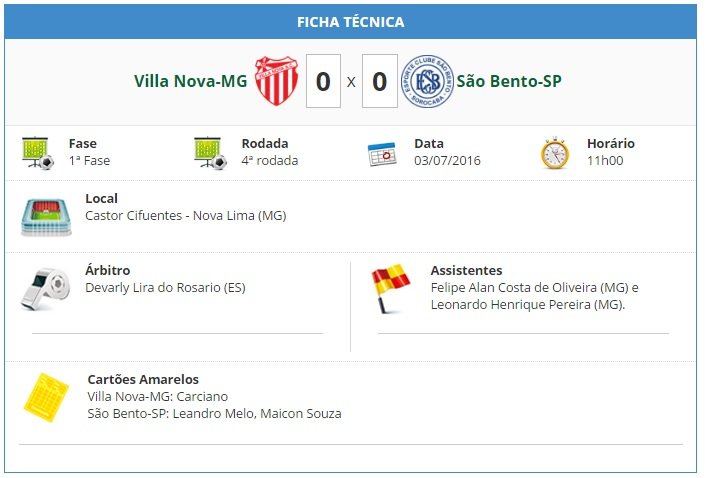705x478 pixels.
Task: Click the assistant referee flag icon
Action: click(390, 288)
